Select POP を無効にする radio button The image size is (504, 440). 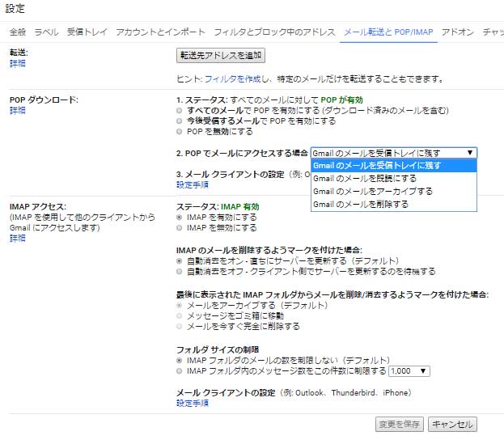tap(180, 131)
